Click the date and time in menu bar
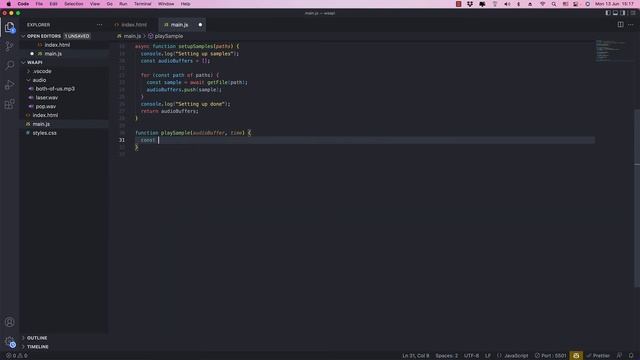Viewport: 640px width, 360px height. 614,4
